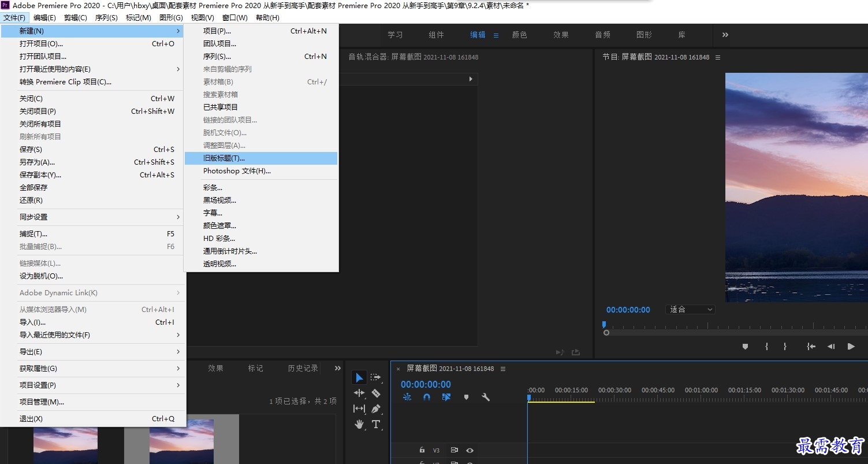868x464 pixels.
Task: Open the 适合 zoom level dropdown
Action: 691,310
